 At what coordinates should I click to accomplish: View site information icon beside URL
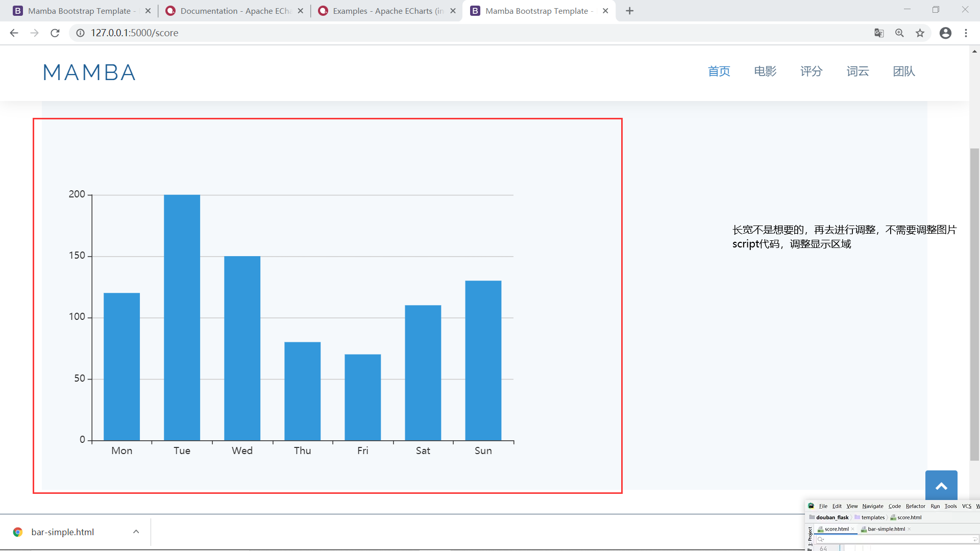pos(80,33)
